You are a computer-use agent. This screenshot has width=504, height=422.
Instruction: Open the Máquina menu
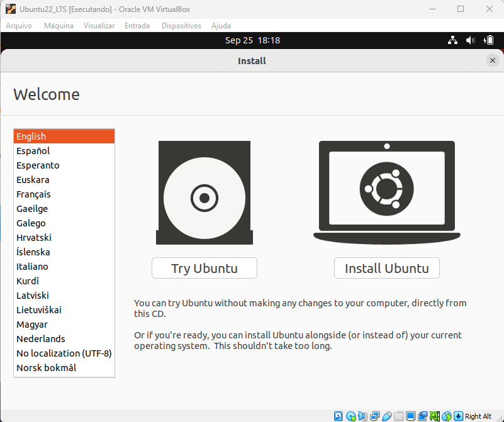(x=59, y=26)
